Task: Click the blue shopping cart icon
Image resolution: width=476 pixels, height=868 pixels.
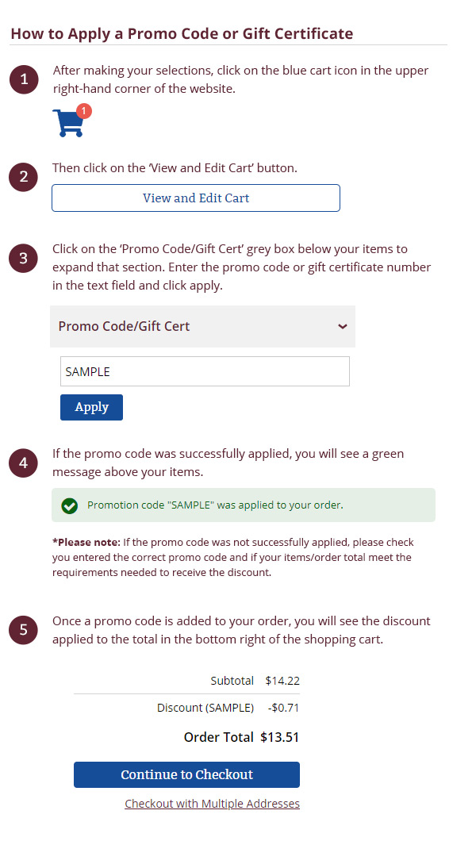Action: [x=68, y=123]
